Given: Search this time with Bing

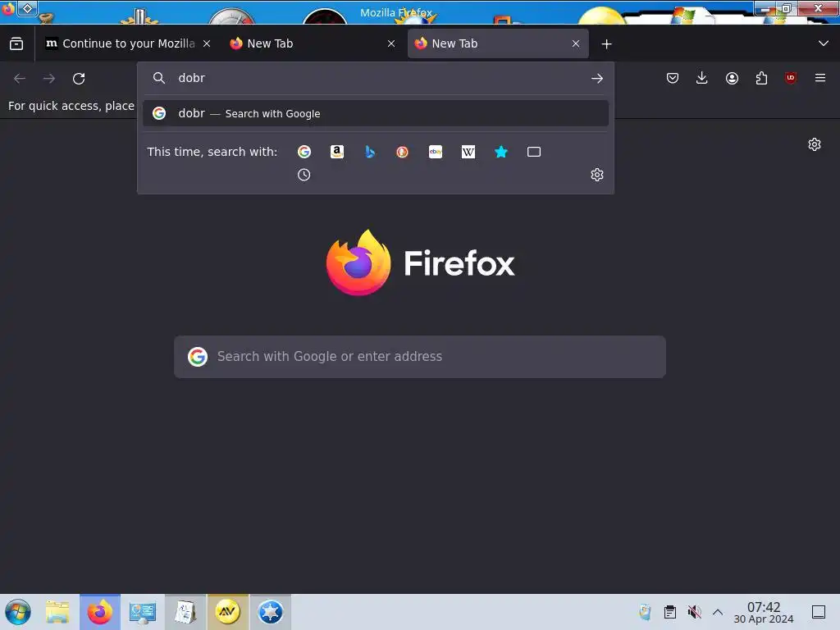Looking at the screenshot, I should (x=370, y=152).
